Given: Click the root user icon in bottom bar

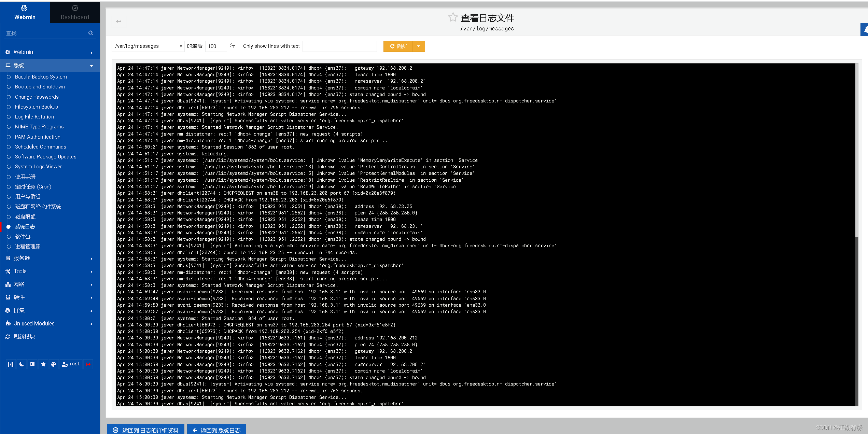Looking at the screenshot, I should (63, 364).
